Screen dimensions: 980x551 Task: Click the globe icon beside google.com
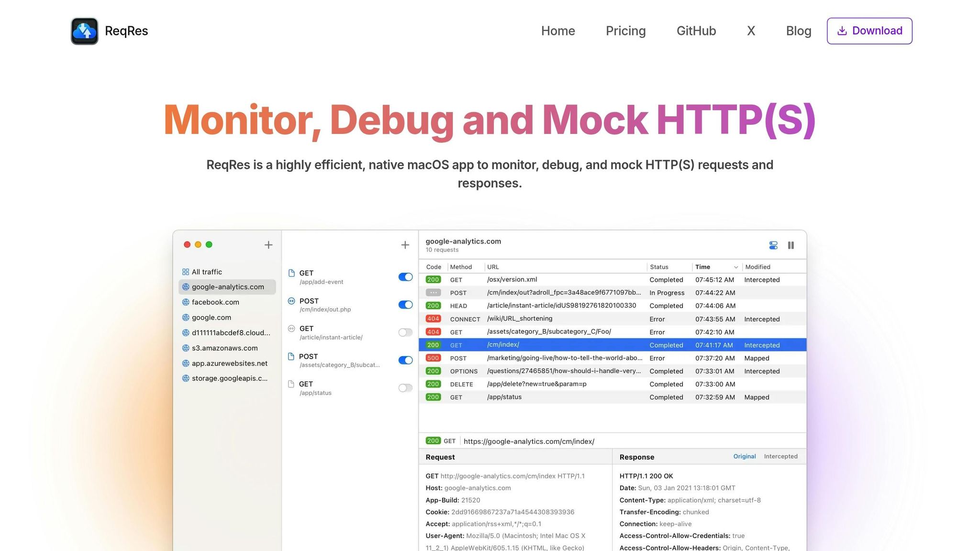[x=186, y=318]
